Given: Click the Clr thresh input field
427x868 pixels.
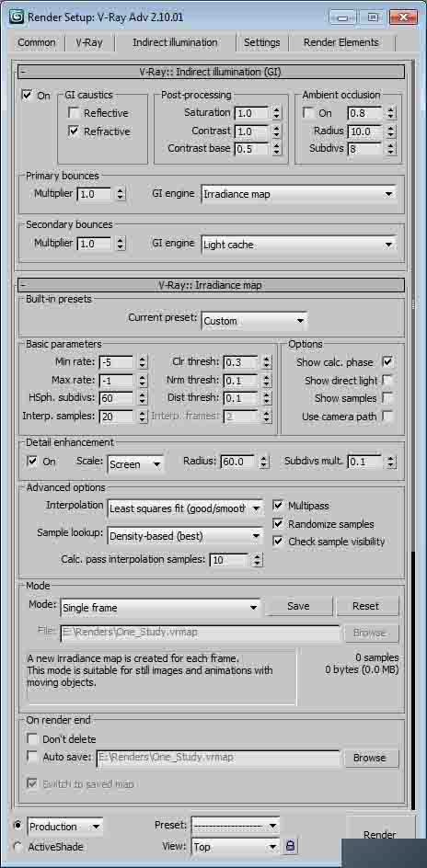Looking at the screenshot, I should point(241,362).
